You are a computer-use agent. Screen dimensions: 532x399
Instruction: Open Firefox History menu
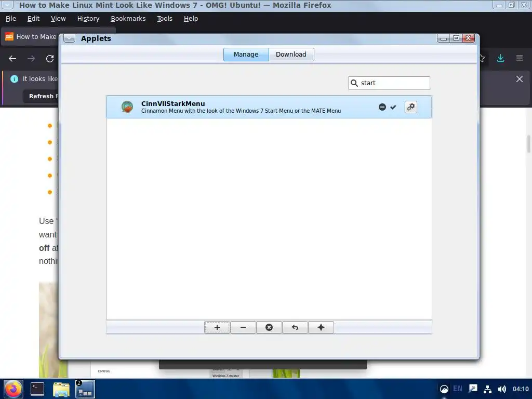(88, 19)
